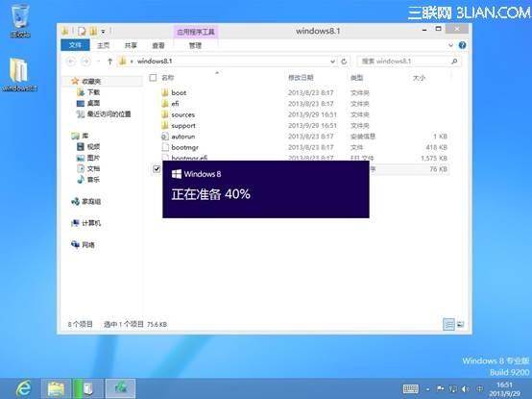Select the autorun file
532x399 pixels.
point(182,137)
